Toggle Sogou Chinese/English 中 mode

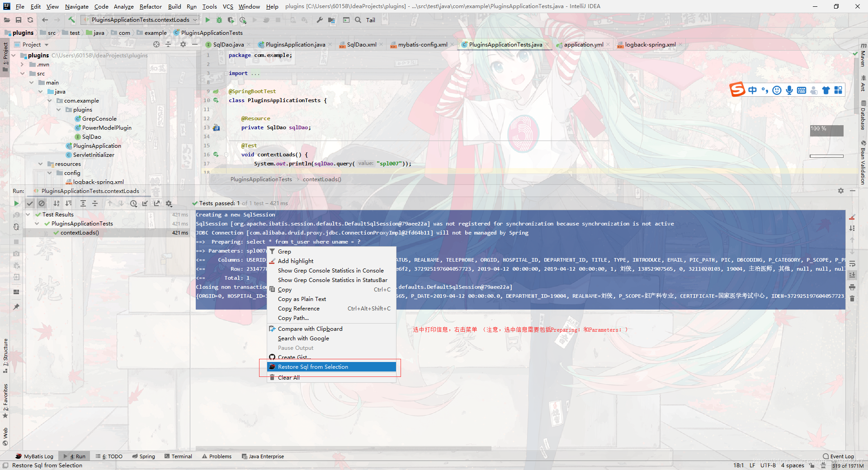pyautogui.click(x=753, y=90)
